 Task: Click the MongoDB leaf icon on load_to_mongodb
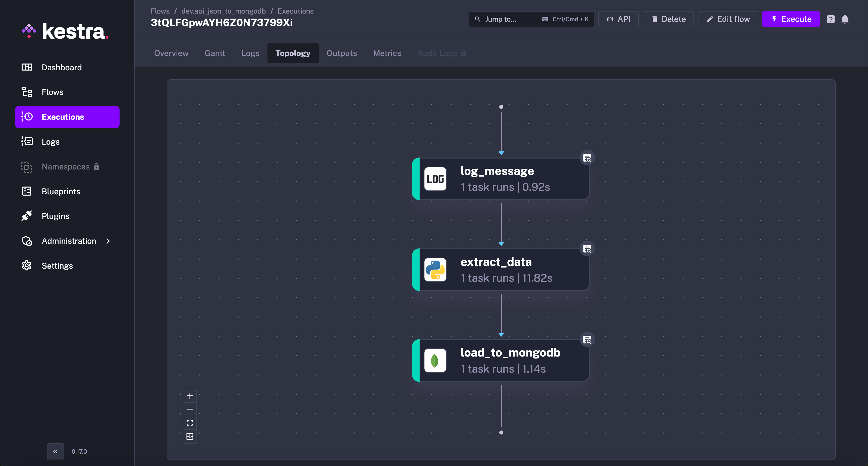pos(435,361)
